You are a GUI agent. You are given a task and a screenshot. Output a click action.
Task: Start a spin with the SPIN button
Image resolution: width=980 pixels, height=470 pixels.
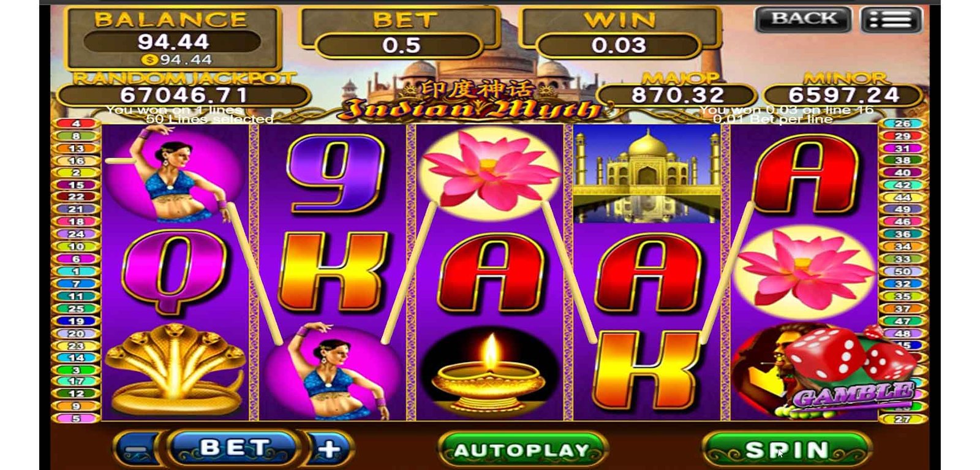pos(786,450)
